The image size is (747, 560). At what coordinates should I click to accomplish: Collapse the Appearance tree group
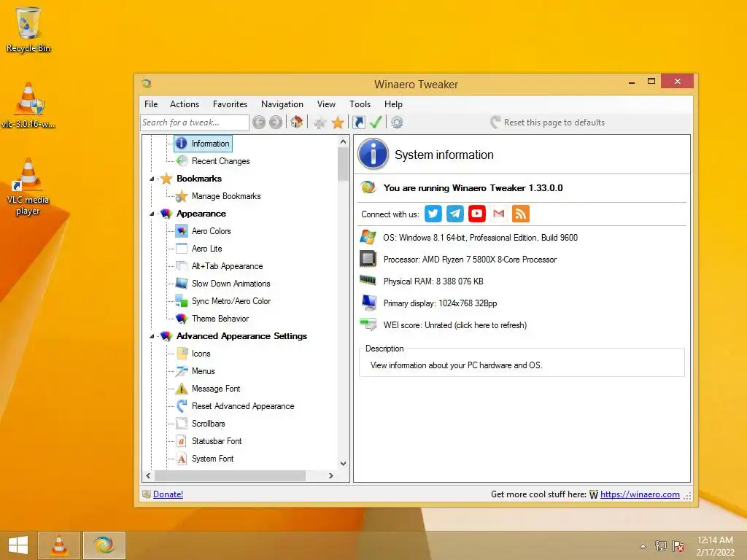pos(152,214)
